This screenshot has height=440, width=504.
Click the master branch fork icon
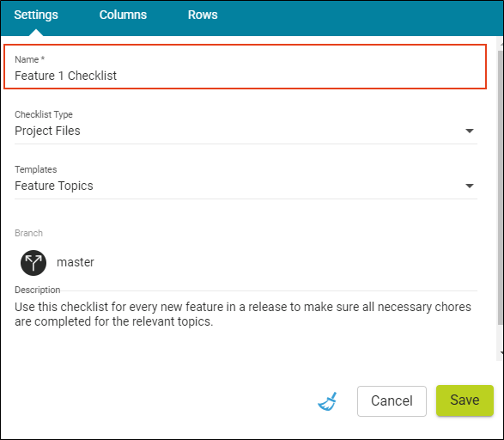33,263
